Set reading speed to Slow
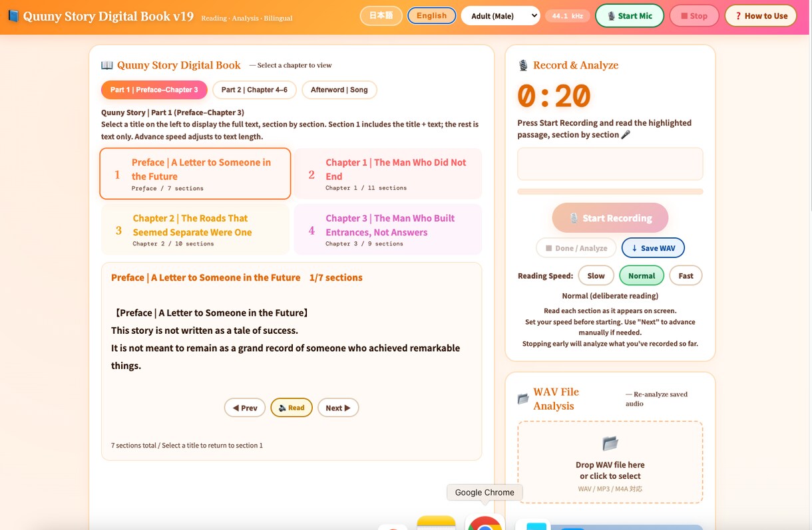Screen dimensions: 812x530 (x=596, y=276)
